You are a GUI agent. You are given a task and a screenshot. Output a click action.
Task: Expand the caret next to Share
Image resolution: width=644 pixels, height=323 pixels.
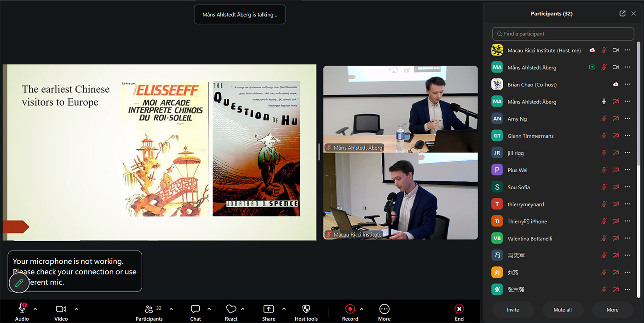coord(284,309)
